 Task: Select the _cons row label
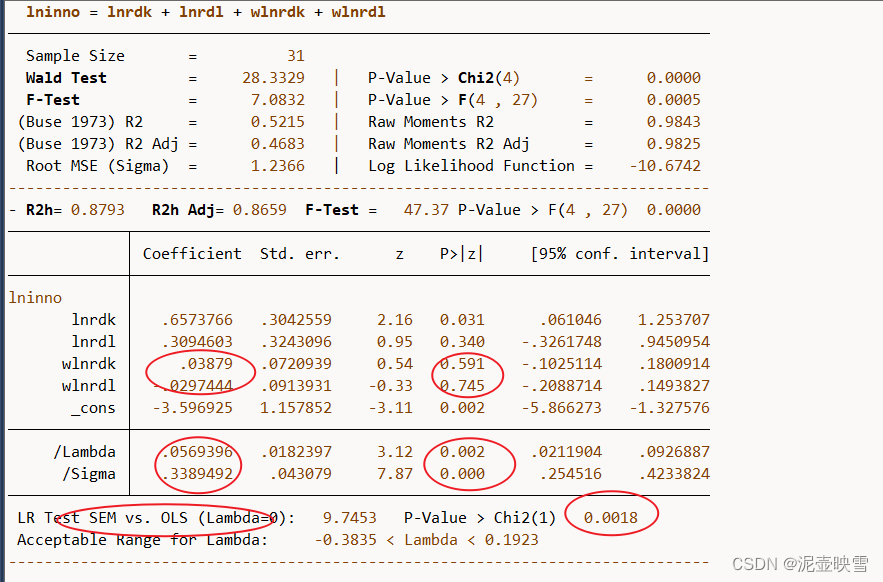pyautogui.click(x=93, y=407)
